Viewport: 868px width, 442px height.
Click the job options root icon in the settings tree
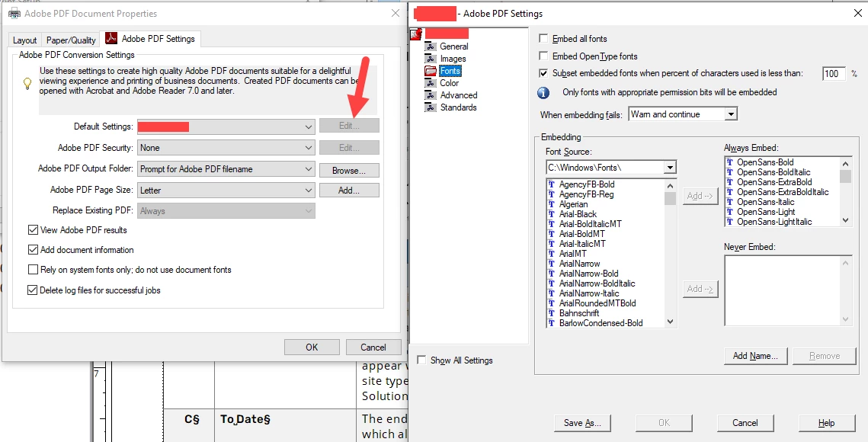pos(416,34)
